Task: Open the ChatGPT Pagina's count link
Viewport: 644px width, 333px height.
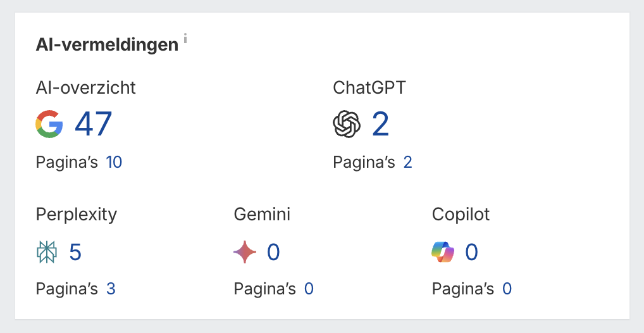Action: click(x=407, y=163)
